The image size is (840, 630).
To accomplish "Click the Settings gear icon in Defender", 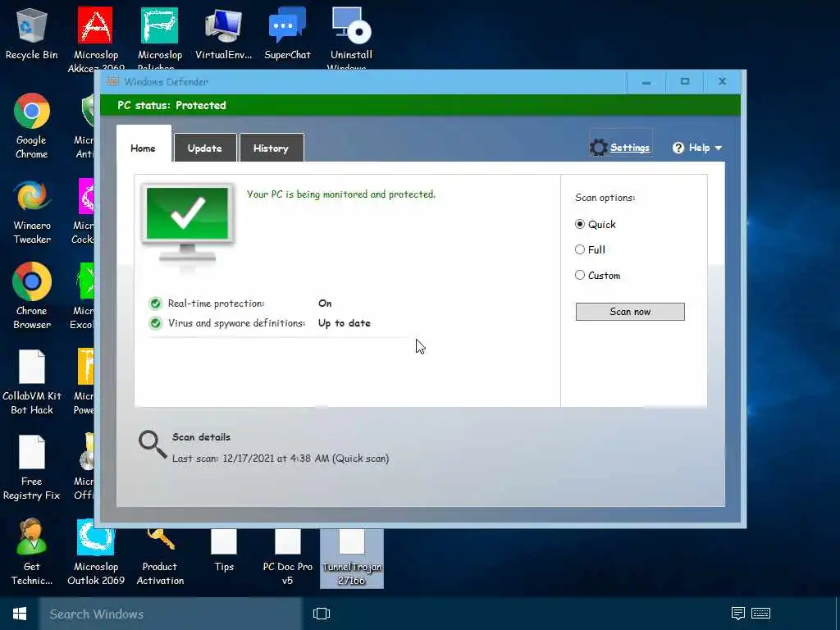I will pos(598,148).
